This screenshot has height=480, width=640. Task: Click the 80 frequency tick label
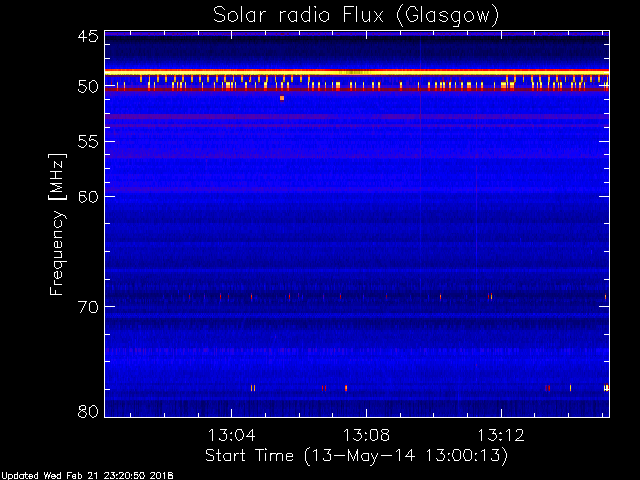(88, 411)
